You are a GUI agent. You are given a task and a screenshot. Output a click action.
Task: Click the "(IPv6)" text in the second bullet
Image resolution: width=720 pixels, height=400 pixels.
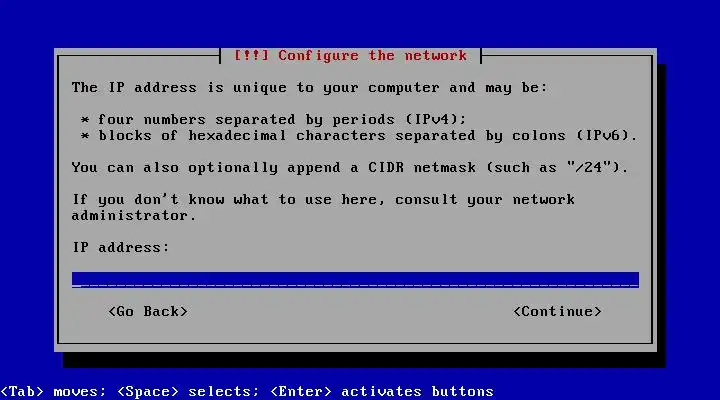point(606,135)
